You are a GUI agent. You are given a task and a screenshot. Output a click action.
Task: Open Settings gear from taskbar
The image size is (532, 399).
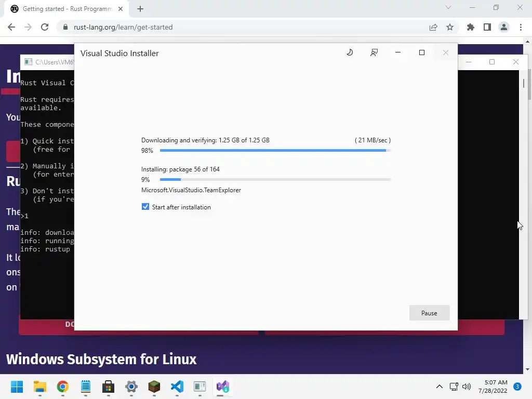point(131,387)
